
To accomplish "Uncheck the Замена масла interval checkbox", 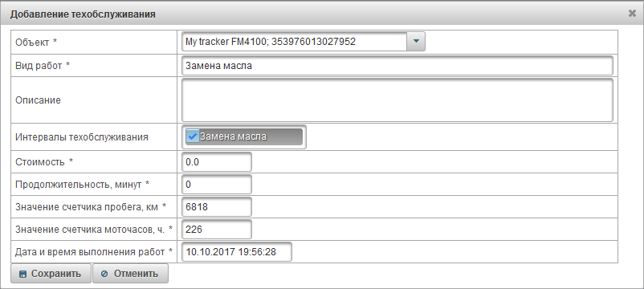I will pos(192,136).
